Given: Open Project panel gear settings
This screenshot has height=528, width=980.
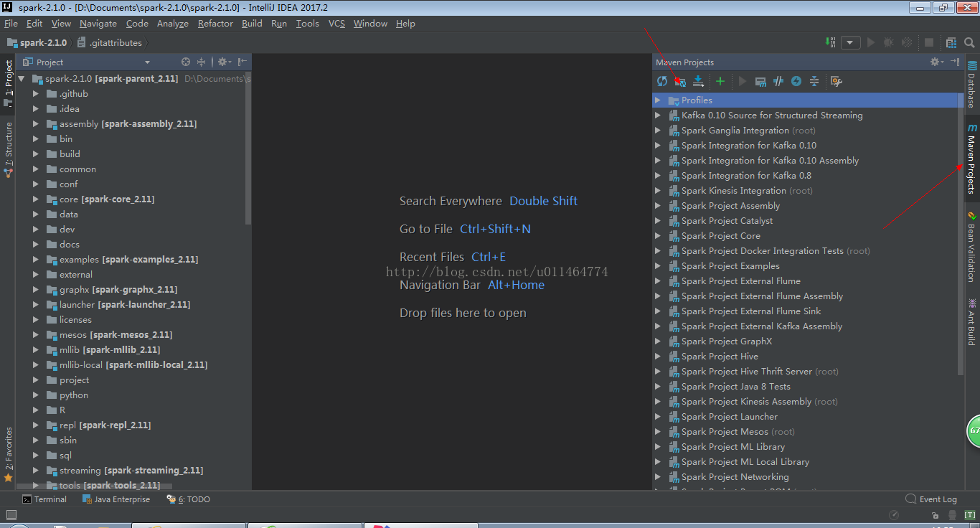Looking at the screenshot, I should (x=224, y=62).
